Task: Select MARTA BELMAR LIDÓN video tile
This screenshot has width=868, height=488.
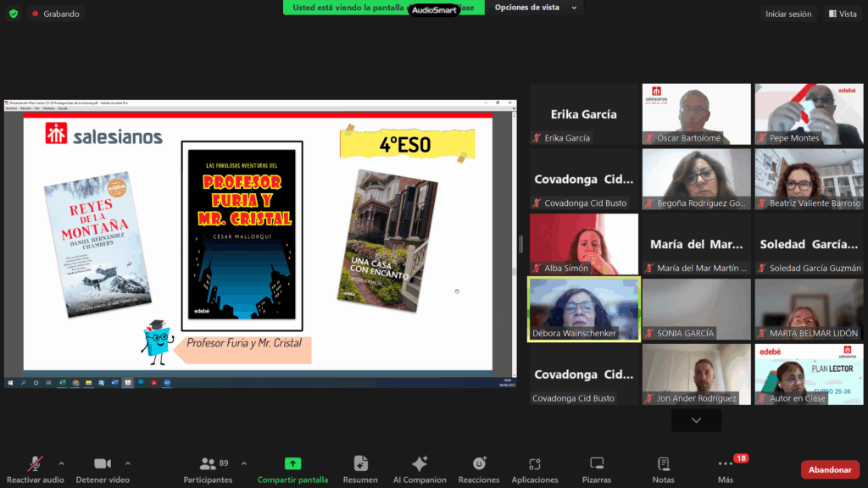Action: [809, 309]
